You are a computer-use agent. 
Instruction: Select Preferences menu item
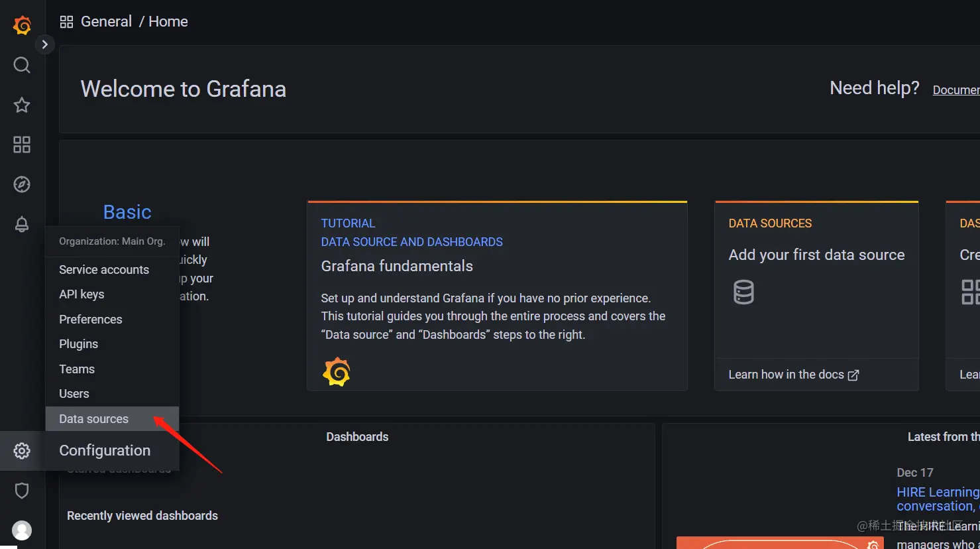(x=112, y=320)
